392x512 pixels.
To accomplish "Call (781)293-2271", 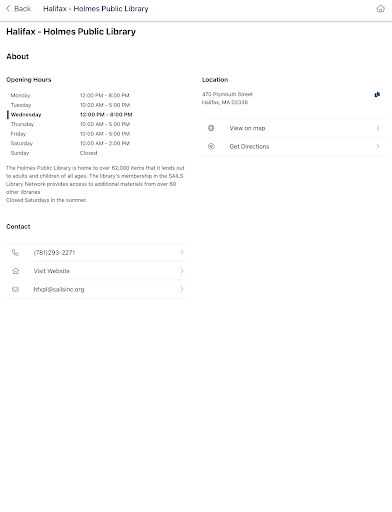I will click(98, 253).
